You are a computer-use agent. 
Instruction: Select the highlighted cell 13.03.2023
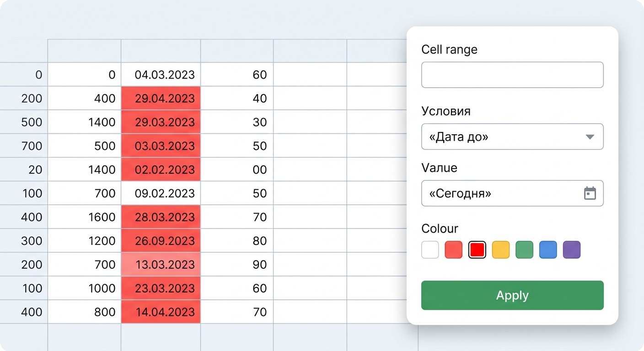click(161, 265)
